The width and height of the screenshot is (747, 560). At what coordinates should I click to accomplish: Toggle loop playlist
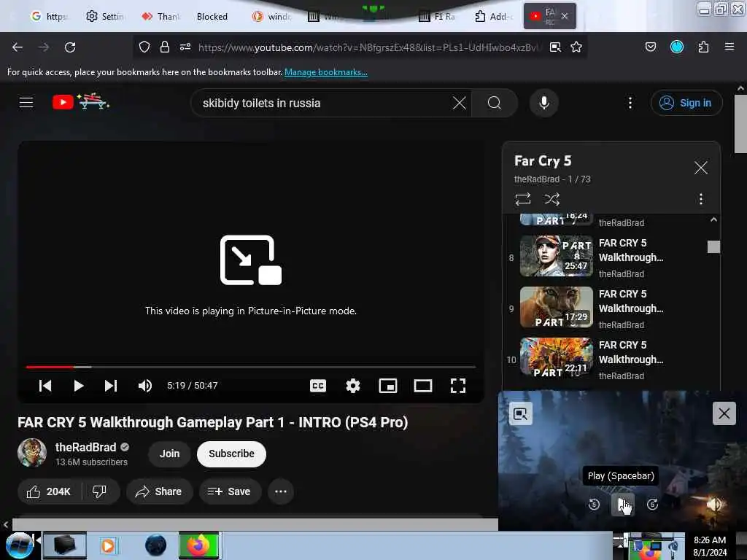[522, 199]
